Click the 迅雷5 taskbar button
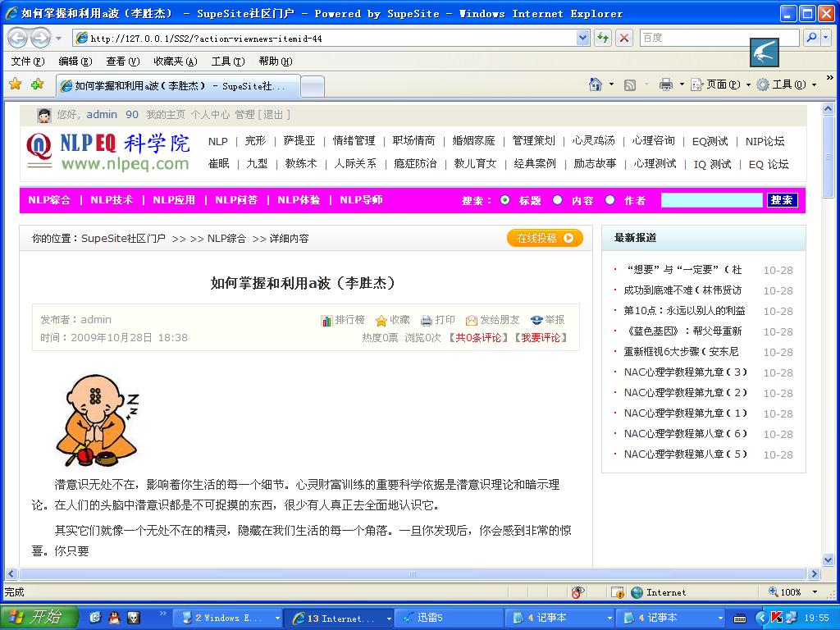840x630 pixels. (x=449, y=618)
